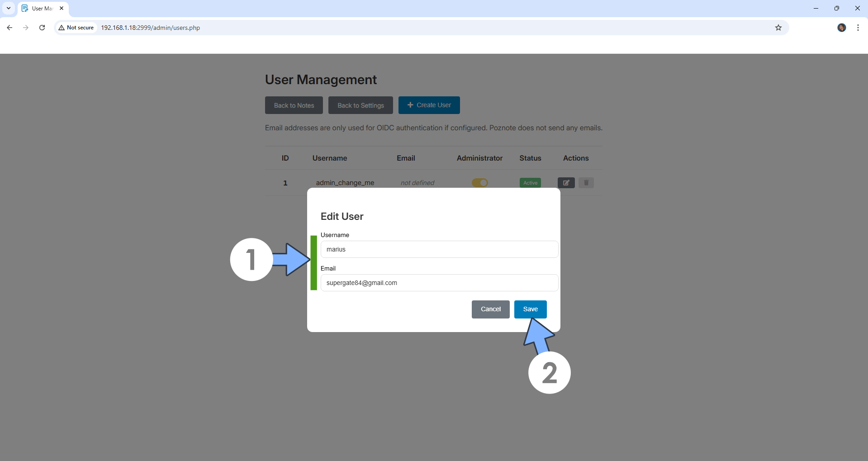The image size is (868, 461).
Task: Click inside the Email input field
Action: point(439,283)
